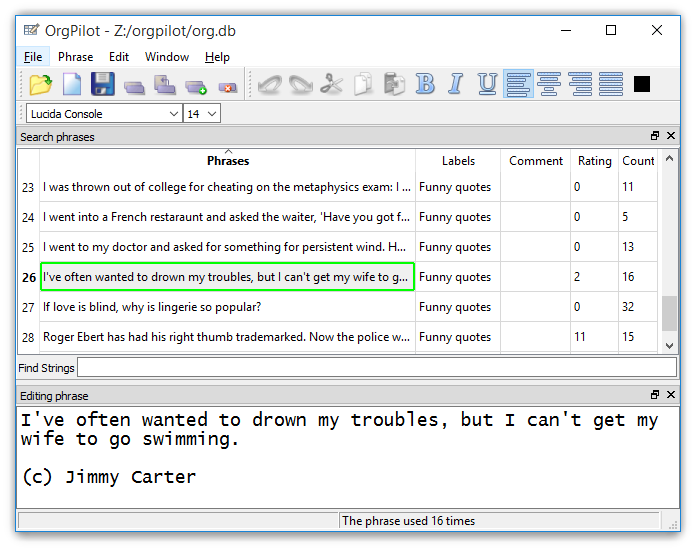The image size is (700, 550).
Task: Maximize the OrgPilot window
Action: point(611,30)
